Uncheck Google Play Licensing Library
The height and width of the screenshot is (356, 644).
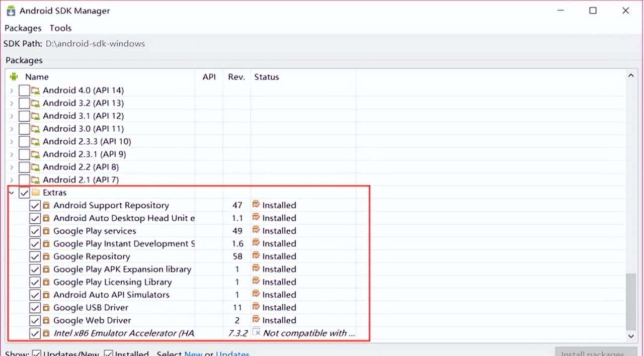(34, 282)
